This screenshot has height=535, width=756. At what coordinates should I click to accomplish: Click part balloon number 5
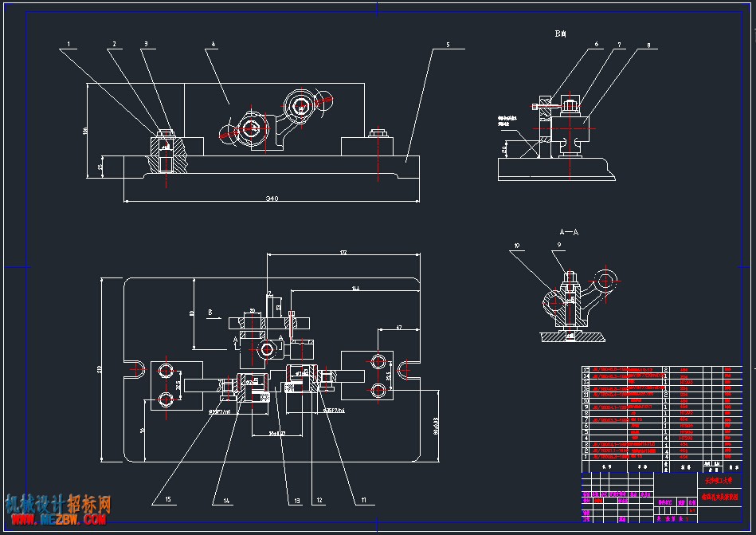(x=448, y=45)
